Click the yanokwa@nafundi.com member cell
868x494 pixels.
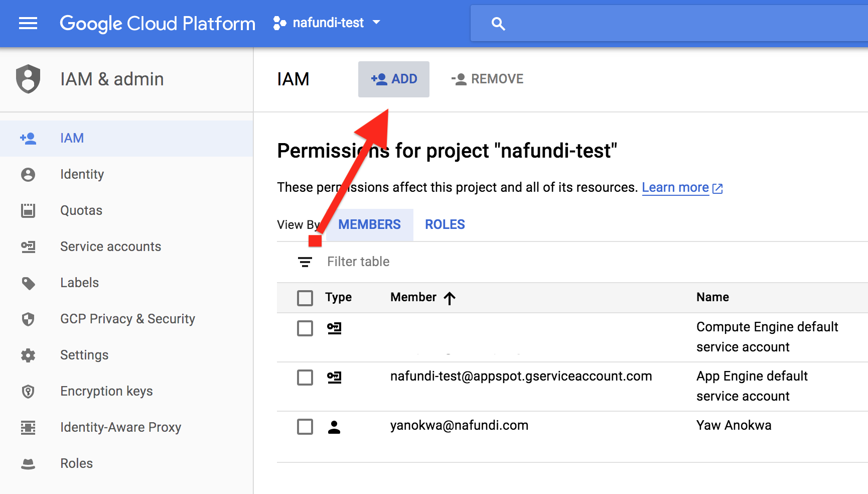[459, 425]
